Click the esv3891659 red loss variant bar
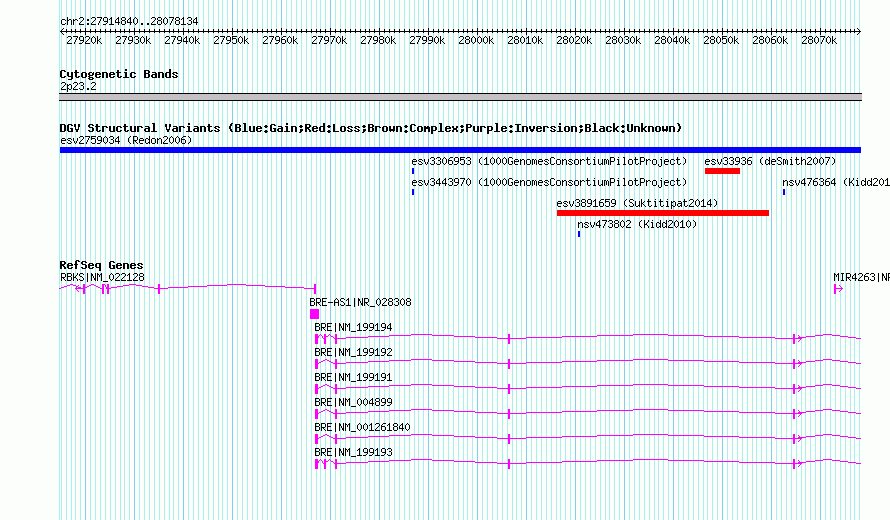Image resolution: width=890 pixels, height=520 pixels. pyautogui.click(x=663, y=213)
